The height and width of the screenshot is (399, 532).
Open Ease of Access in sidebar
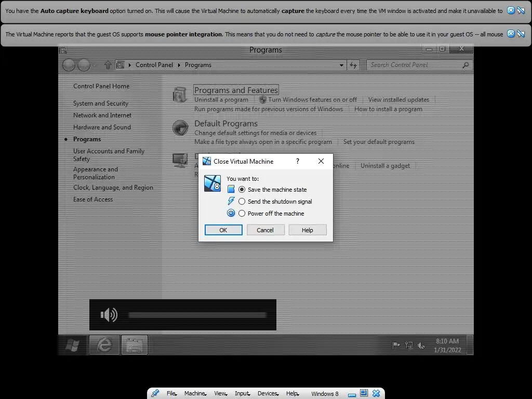93,199
